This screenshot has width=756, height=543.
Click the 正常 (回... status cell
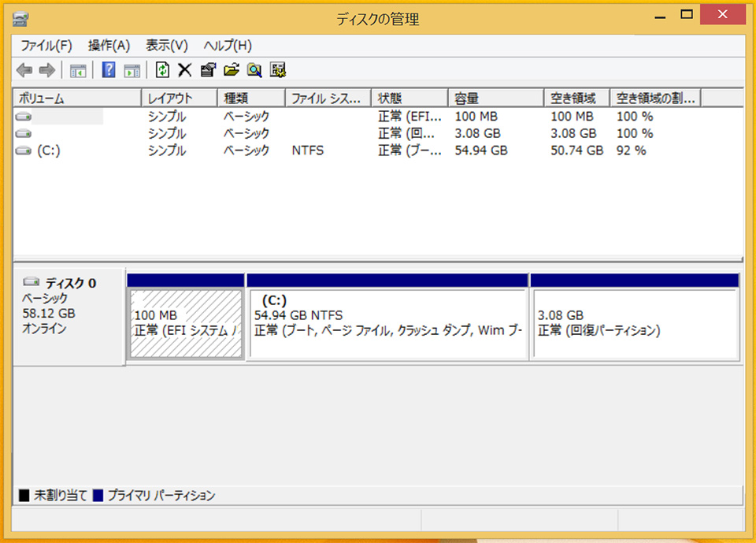pos(406,133)
